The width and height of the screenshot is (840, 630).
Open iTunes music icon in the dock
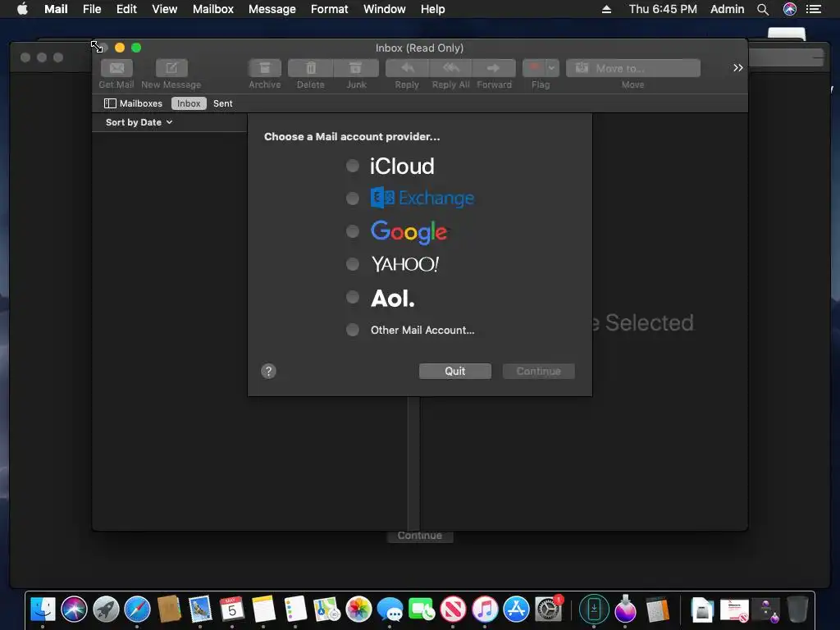pyautogui.click(x=485, y=609)
